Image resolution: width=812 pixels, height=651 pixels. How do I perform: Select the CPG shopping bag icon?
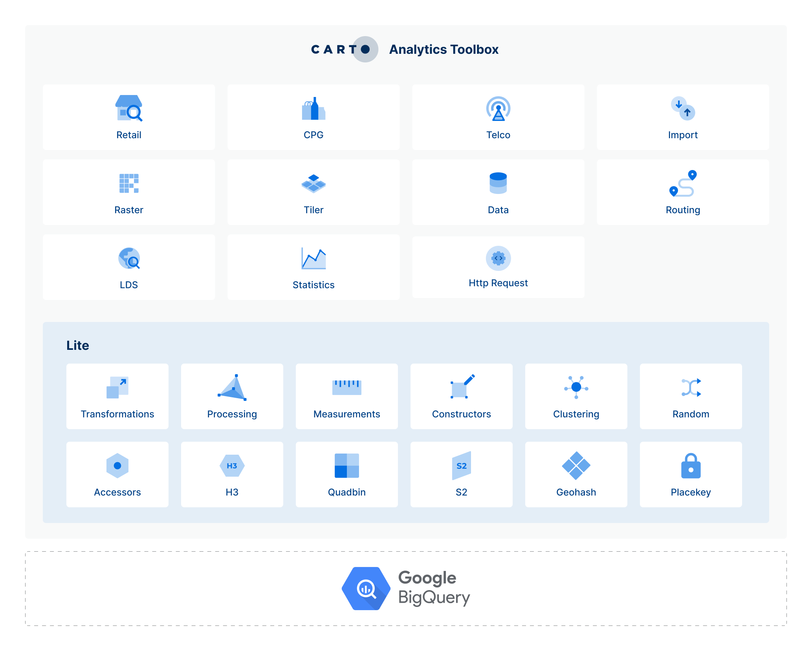point(313,109)
